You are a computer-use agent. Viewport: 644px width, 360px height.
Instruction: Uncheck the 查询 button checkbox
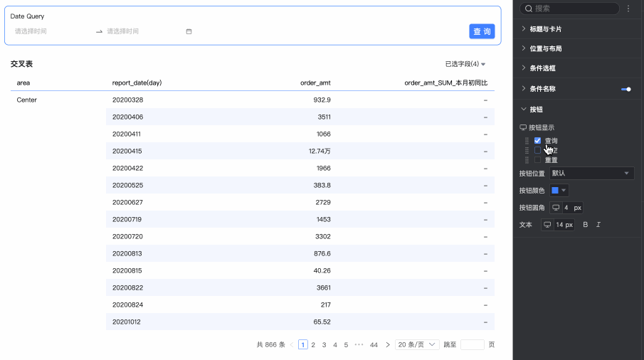coord(538,140)
